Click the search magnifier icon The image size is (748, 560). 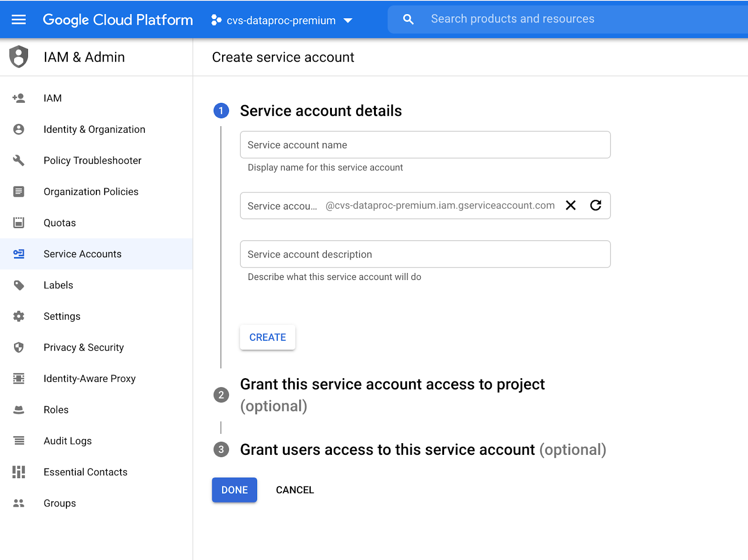click(408, 19)
